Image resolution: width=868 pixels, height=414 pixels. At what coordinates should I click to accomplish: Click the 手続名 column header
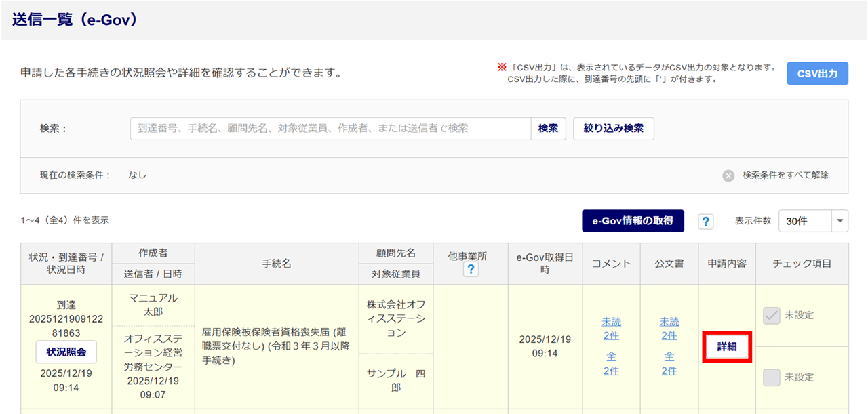277,264
